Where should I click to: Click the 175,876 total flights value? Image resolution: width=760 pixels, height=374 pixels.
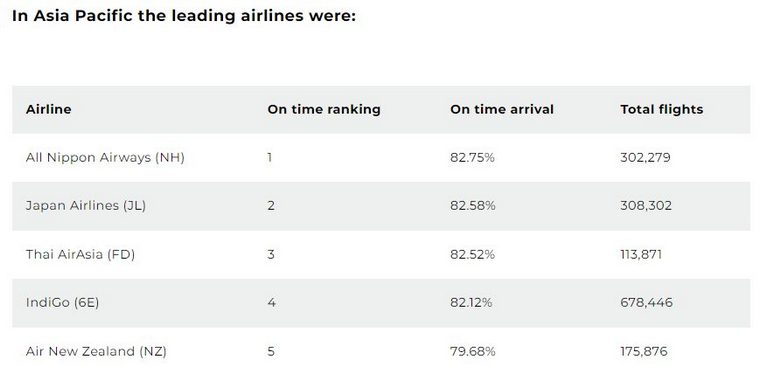click(644, 351)
